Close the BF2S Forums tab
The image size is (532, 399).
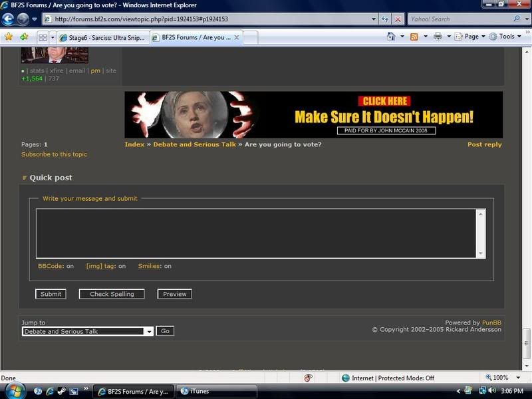(237, 37)
